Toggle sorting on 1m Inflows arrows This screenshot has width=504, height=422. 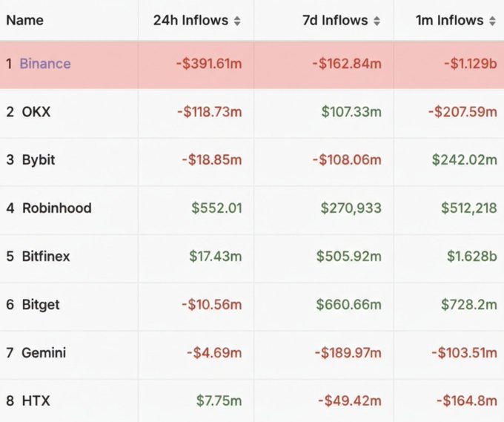point(492,21)
